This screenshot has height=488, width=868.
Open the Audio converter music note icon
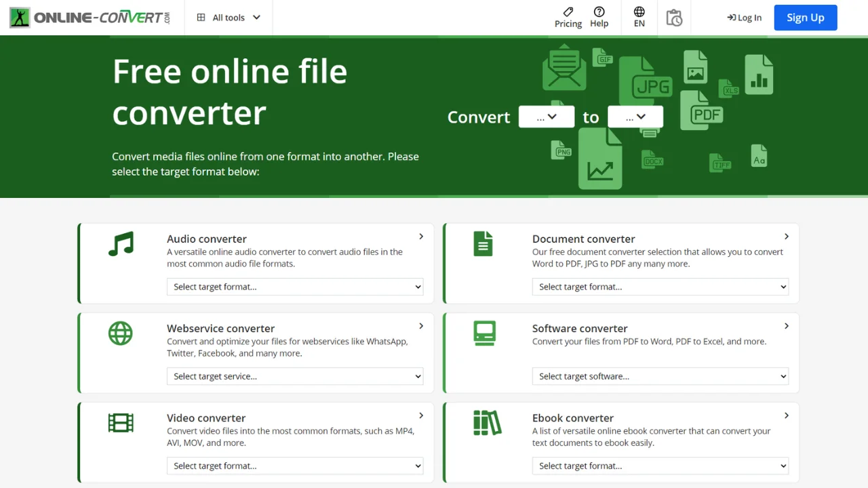pos(121,244)
